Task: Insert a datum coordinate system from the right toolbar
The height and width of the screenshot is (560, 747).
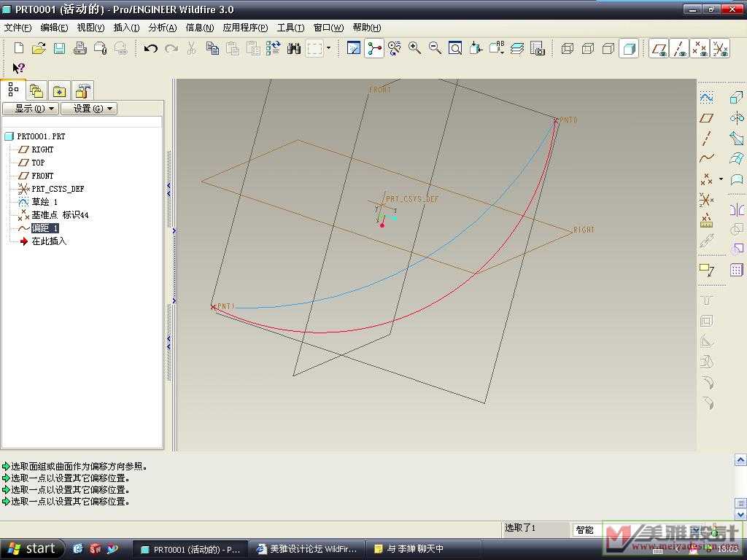Action: [x=706, y=200]
